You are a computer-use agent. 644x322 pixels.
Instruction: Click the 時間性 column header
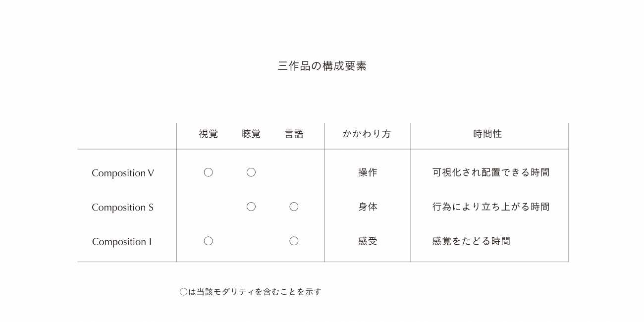487,134
